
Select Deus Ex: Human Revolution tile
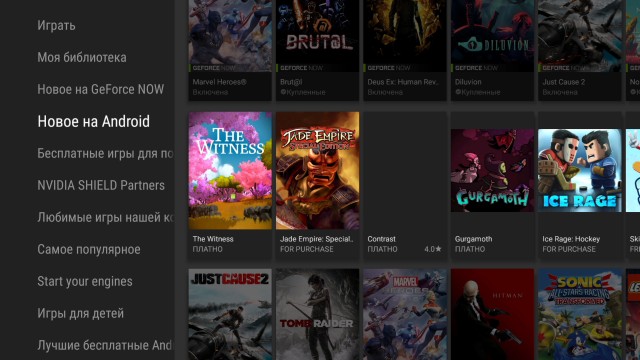tap(405, 50)
